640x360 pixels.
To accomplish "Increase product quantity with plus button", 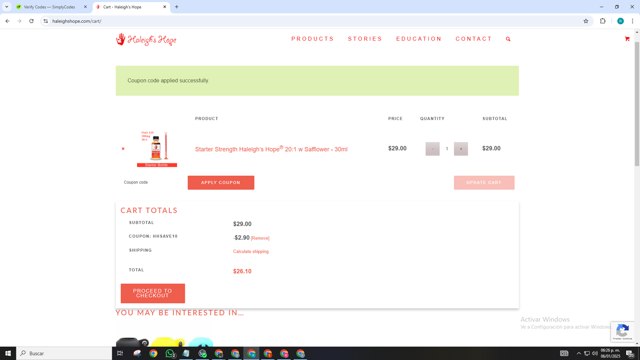I will click(461, 149).
